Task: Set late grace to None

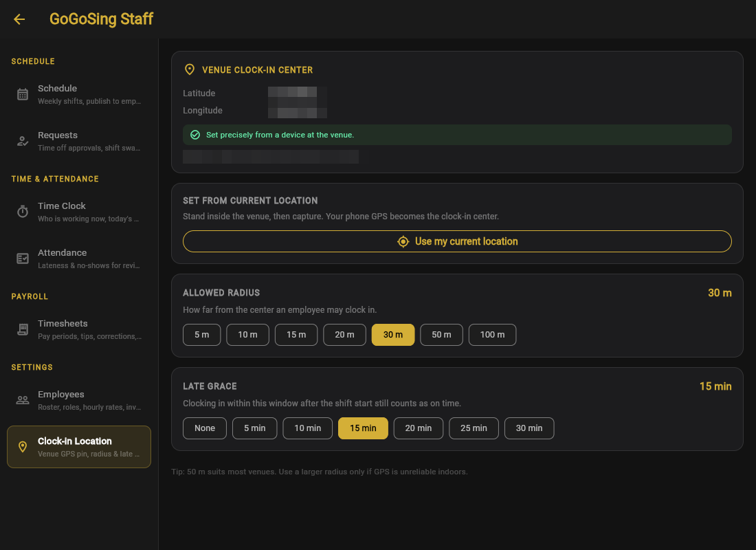Action: pyautogui.click(x=205, y=428)
